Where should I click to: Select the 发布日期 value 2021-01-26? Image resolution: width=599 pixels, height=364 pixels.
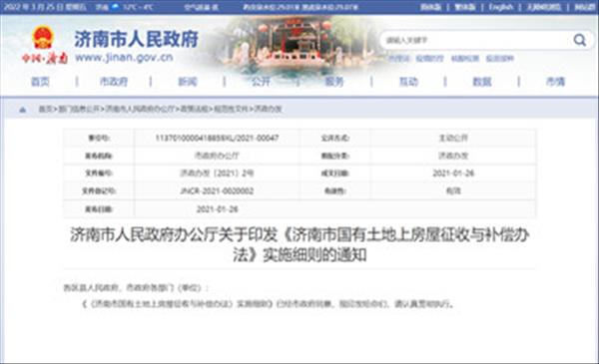[x=217, y=209]
